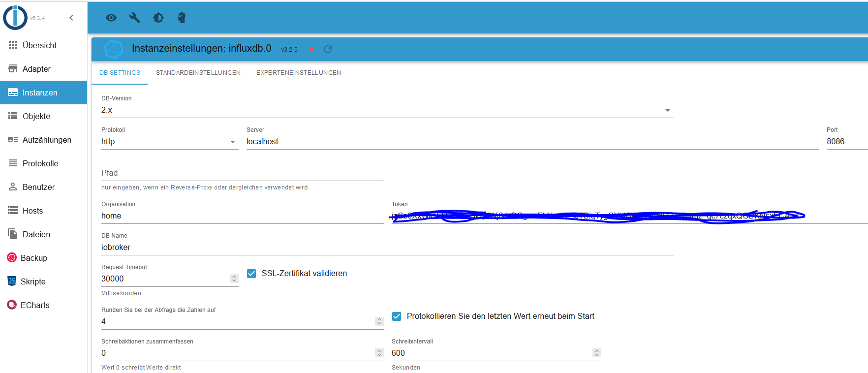This screenshot has width=868, height=373.
Task: Switch to STANDARDEINSTELLUNGEN tab
Action: (198, 73)
